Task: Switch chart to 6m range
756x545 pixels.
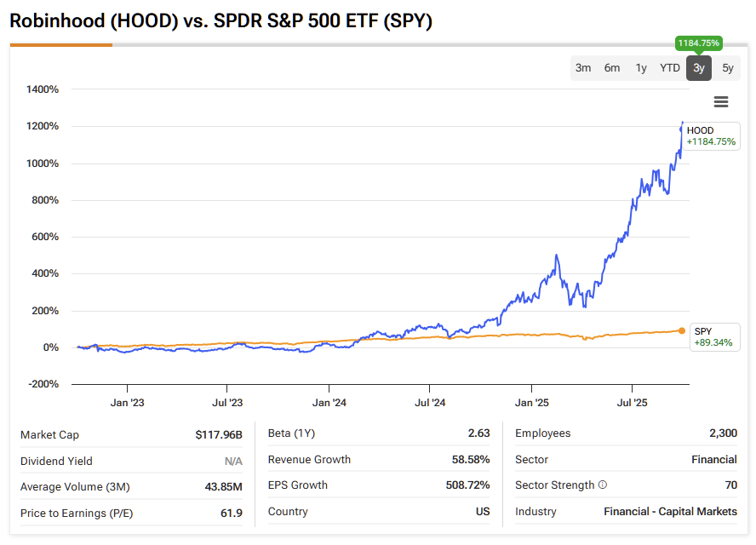Action: [x=612, y=68]
